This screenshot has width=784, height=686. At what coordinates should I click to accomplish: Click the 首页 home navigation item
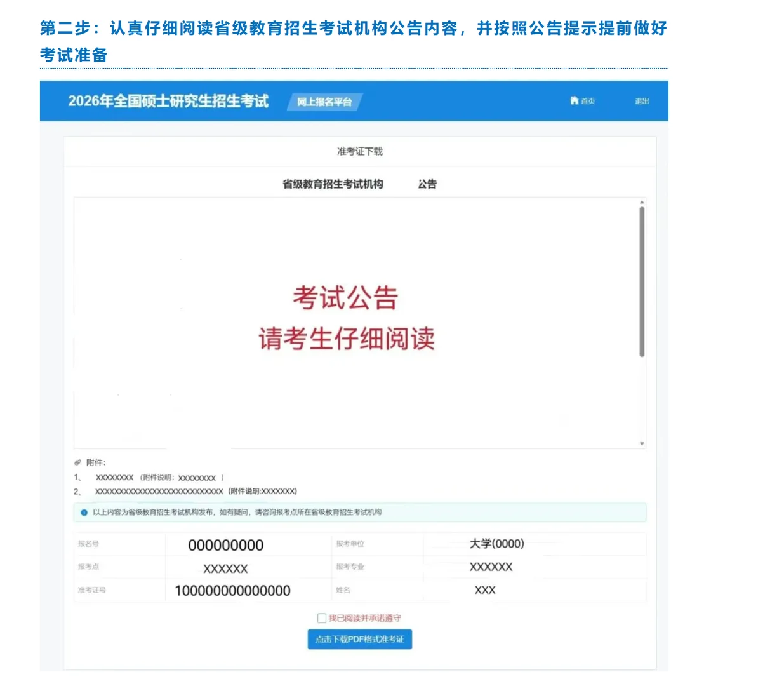tap(585, 101)
